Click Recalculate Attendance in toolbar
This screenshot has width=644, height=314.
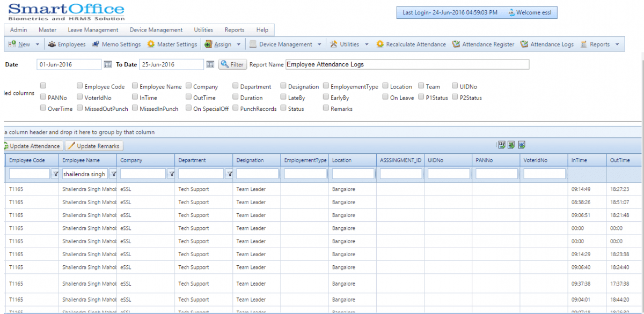point(411,44)
